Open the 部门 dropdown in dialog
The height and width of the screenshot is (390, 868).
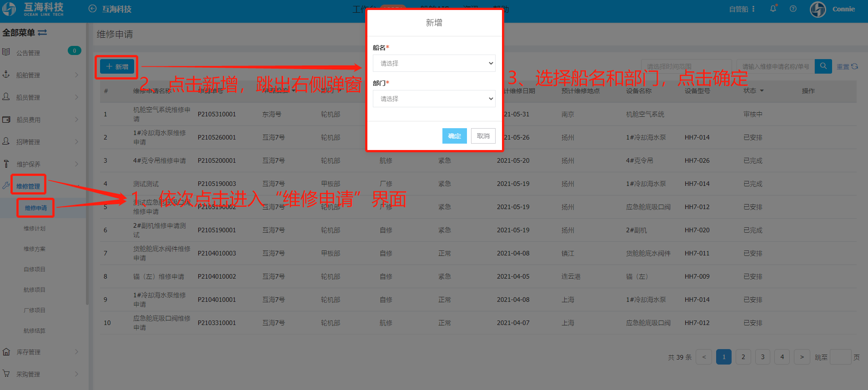(434, 99)
